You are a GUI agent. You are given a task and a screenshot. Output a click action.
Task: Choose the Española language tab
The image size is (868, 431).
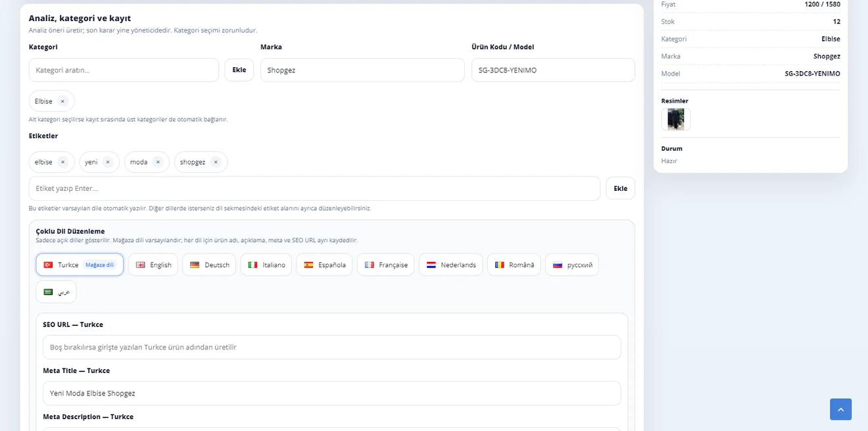[x=324, y=265]
